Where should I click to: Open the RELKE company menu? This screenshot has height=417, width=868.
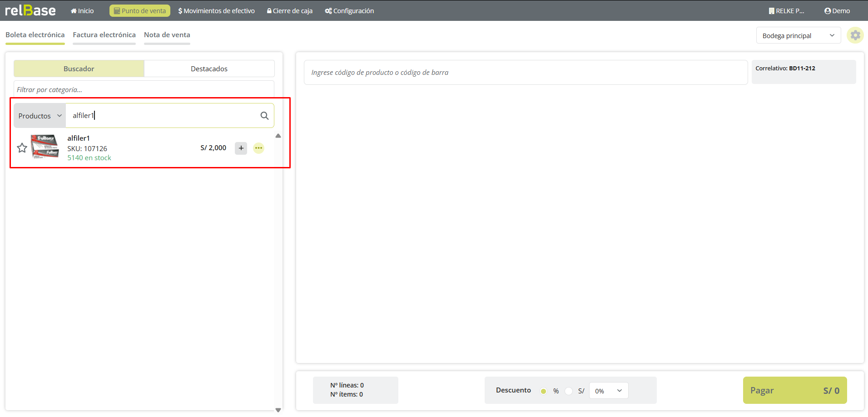pos(786,11)
